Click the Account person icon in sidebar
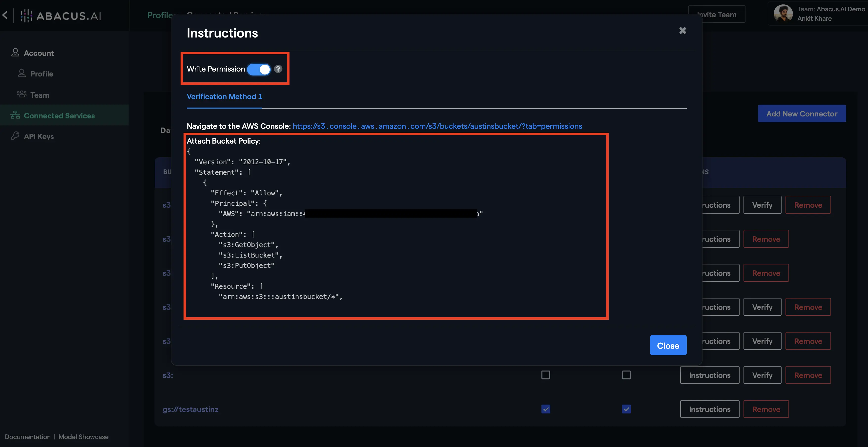Screen dimensions: 868x447 click(x=15, y=53)
